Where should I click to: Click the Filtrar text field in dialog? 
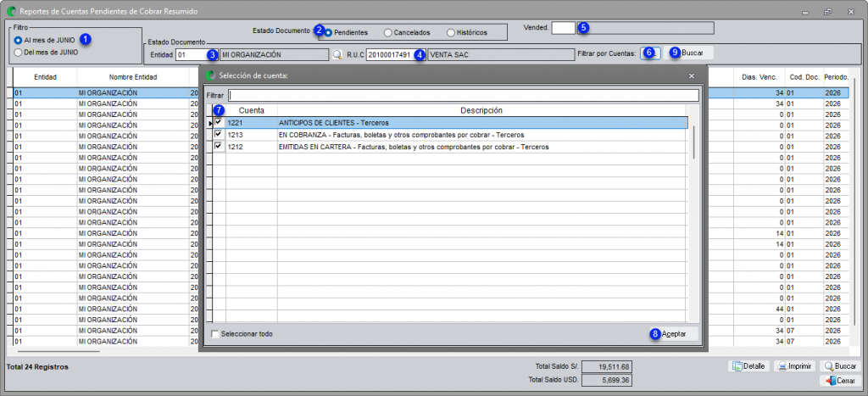tap(464, 95)
